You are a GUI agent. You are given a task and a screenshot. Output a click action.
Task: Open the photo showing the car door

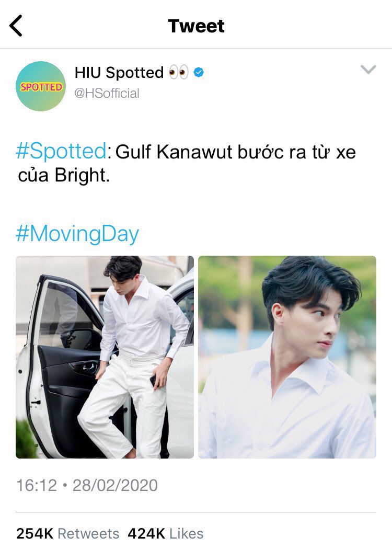105,357
